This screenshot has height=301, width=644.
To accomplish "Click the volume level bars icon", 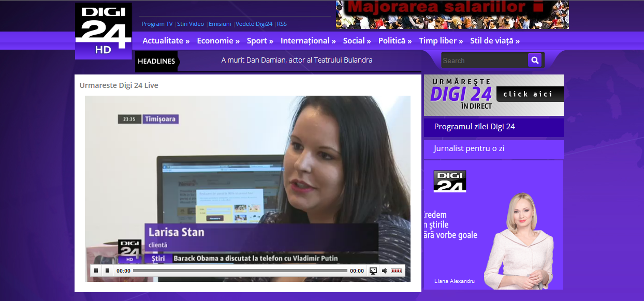I will [397, 270].
